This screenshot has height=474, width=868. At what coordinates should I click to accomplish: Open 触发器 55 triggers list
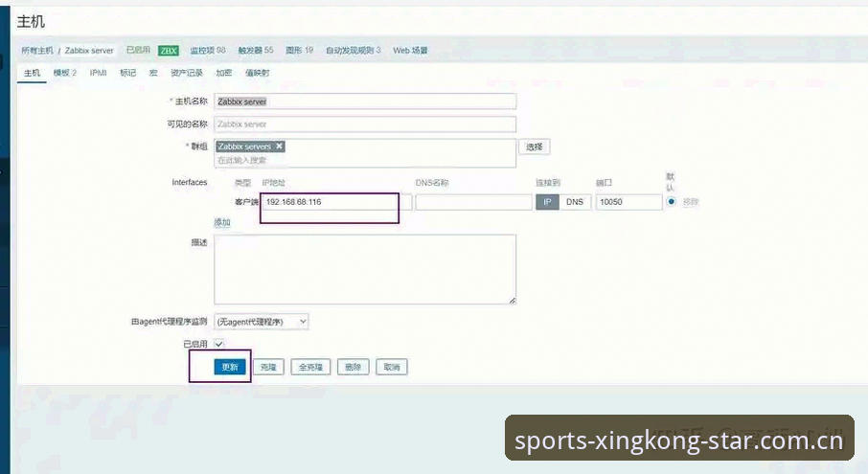[256, 51]
